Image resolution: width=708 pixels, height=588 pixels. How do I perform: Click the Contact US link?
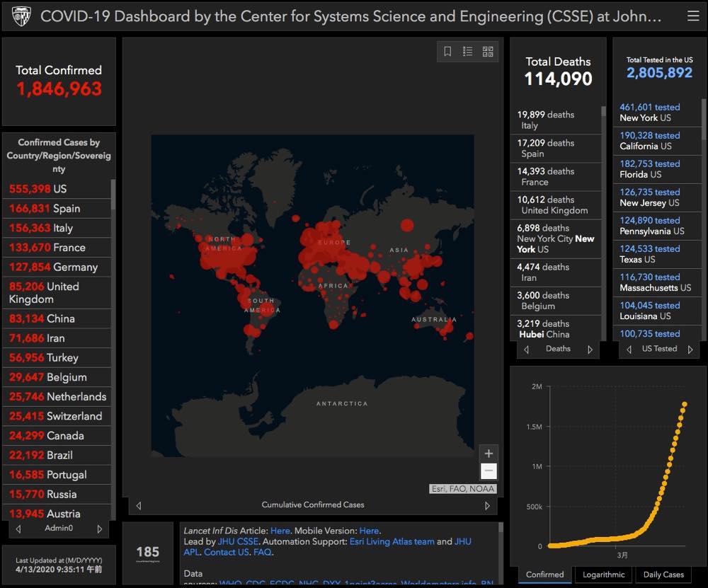pos(227,553)
